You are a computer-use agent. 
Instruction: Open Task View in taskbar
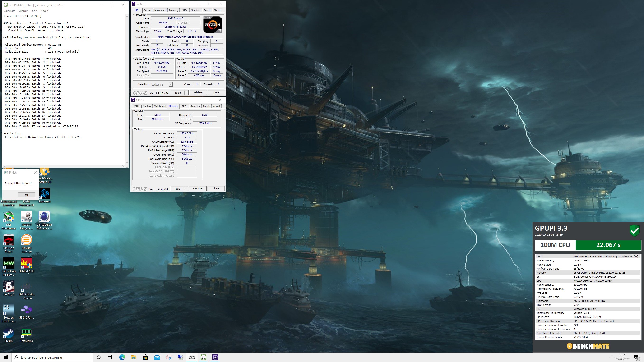click(110, 357)
